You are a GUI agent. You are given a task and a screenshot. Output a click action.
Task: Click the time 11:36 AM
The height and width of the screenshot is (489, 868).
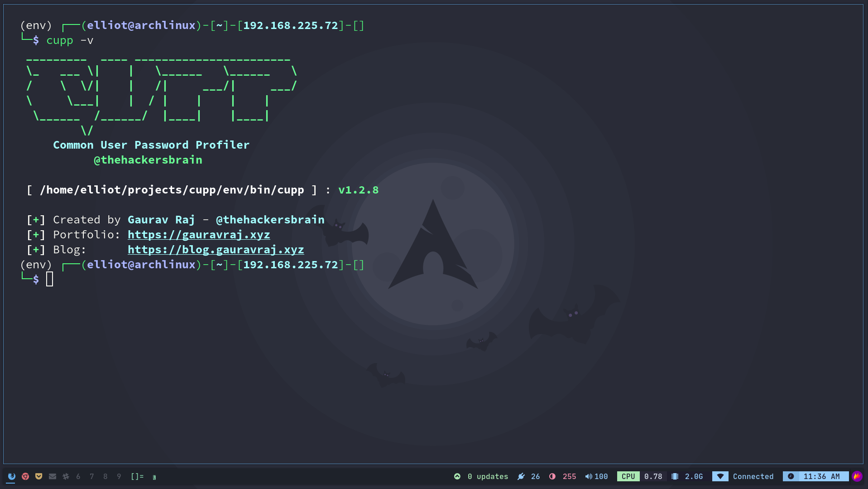[821, 476]
